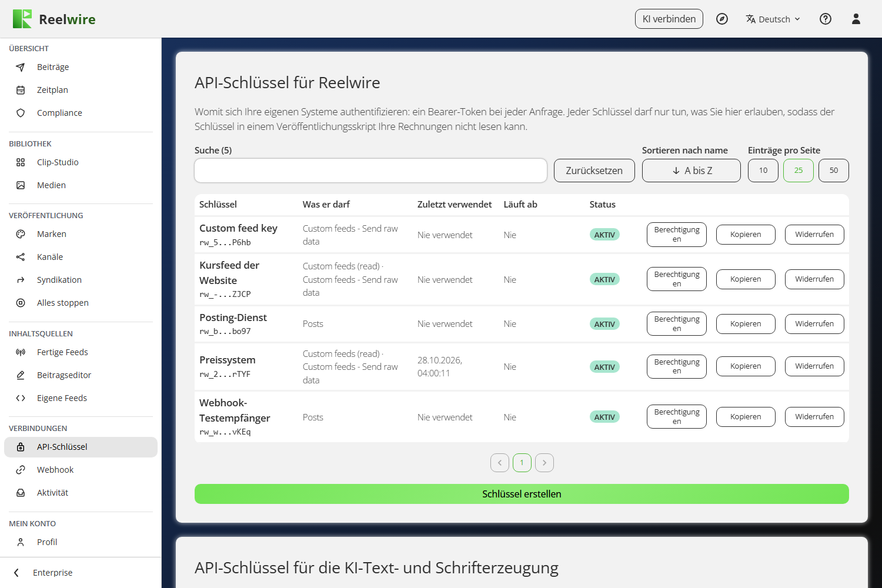Click the Zurücksetzen button
Screen dimensions: 882x588
click(594, 171)
